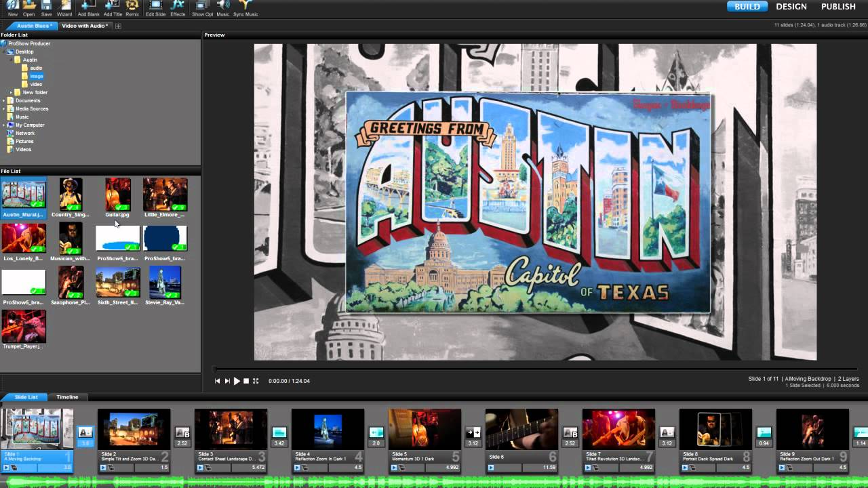Expand the Documents tree node
This screenshot has width=868, height=488.
(4, 100)
